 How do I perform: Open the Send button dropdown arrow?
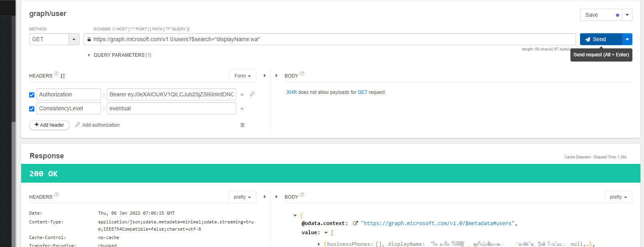tap(627, 39)
